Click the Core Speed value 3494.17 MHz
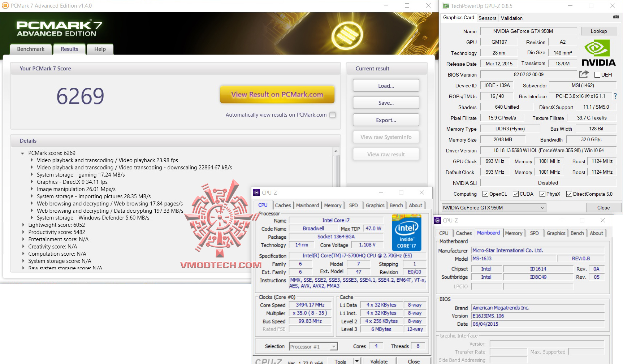 click(x=310, y=305)
